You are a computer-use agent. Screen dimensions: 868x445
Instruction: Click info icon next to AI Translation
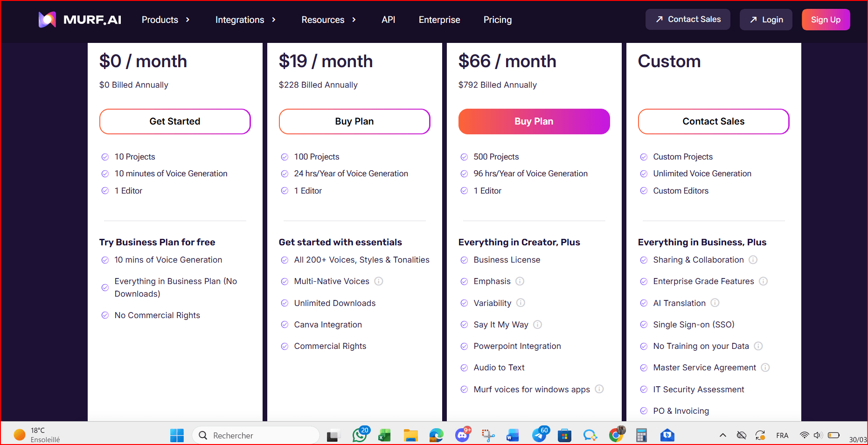[715, 303]
